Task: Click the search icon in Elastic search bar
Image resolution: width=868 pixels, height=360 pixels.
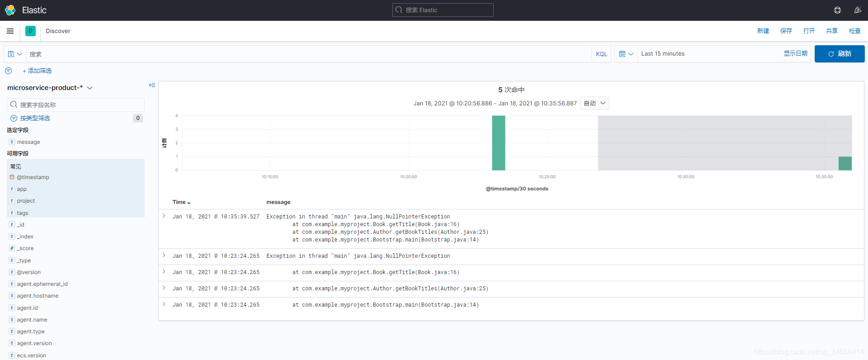Action: 399,10
